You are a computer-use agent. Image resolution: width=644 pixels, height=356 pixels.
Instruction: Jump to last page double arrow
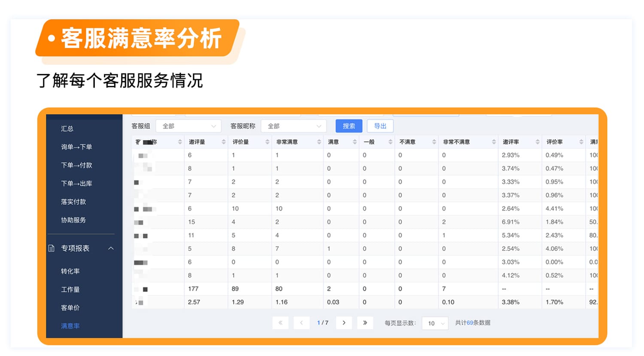pos(365,323)
